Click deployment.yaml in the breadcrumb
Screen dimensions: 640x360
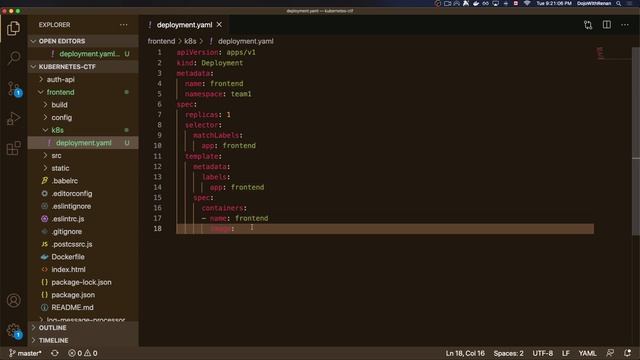(x=246, y=41)
